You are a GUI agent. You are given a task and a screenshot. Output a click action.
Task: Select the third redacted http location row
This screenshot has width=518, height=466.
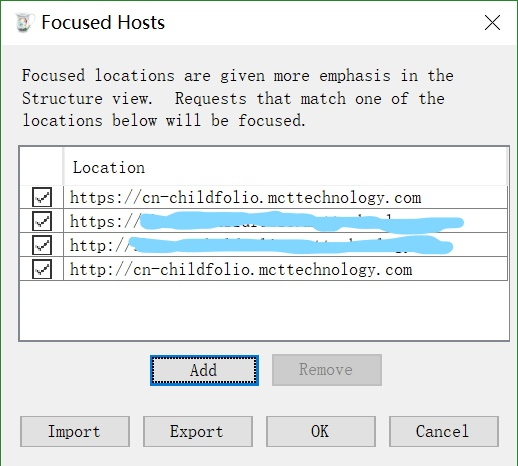click(x=264, y=245)
